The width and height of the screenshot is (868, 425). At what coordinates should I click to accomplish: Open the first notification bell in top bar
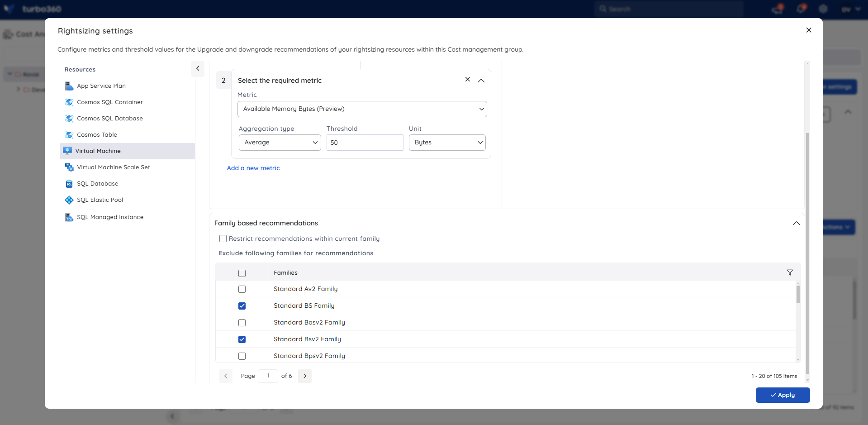click(778, 9)
